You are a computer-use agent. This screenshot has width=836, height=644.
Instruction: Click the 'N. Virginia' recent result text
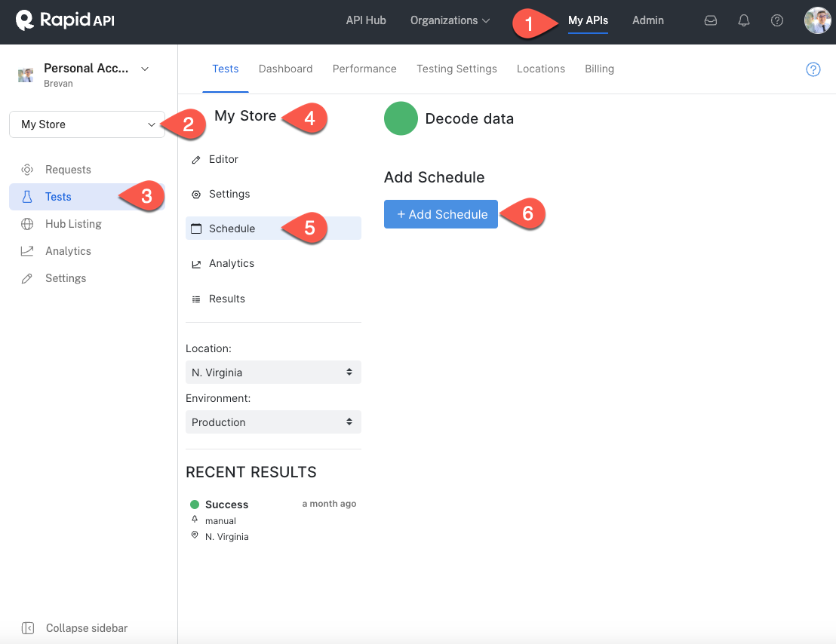pyautogui.click(x=226, y=536)
